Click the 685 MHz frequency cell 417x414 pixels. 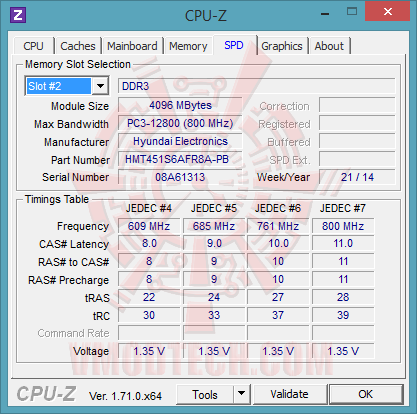tap(214, 226)
